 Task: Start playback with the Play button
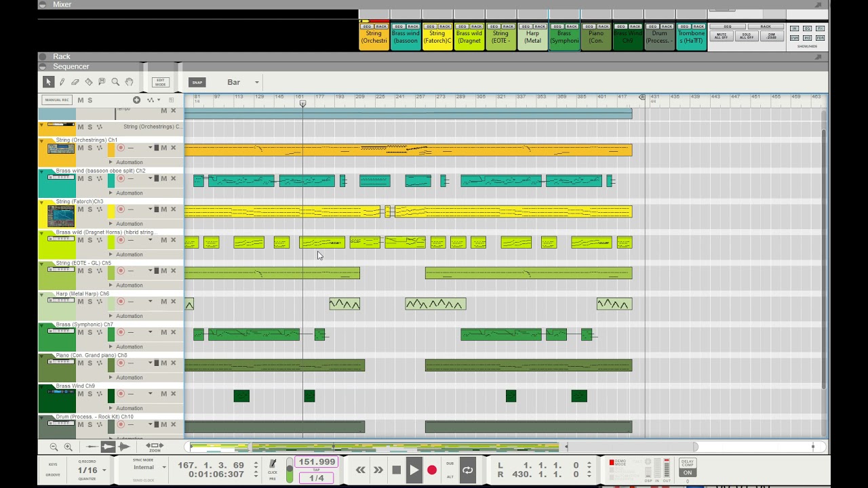click(414, 470)
